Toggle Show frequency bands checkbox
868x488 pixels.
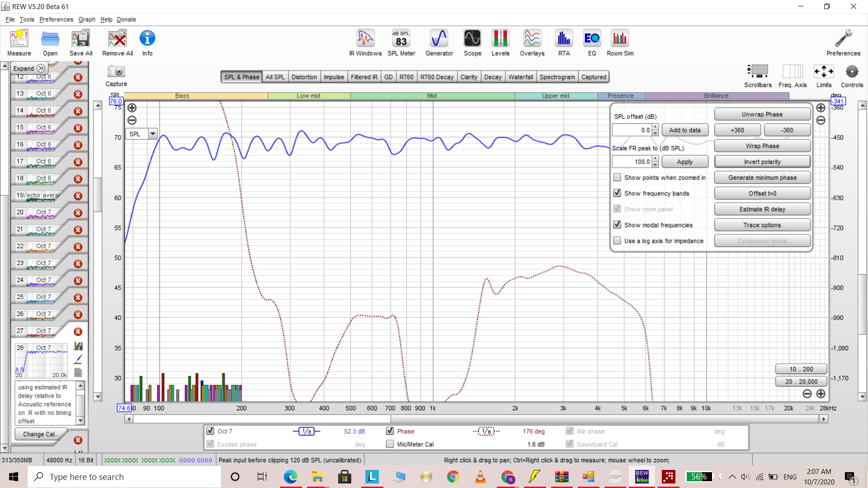[x=617, y=193]
